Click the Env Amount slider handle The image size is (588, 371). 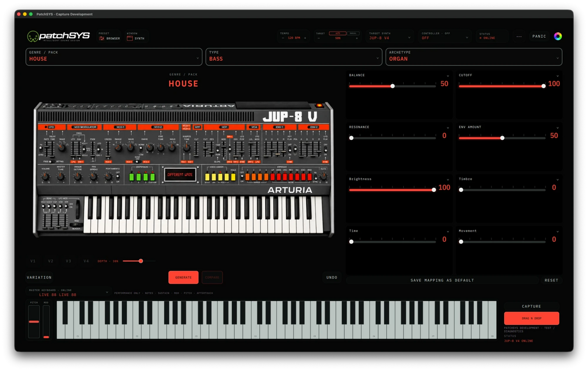pos(502,138)
